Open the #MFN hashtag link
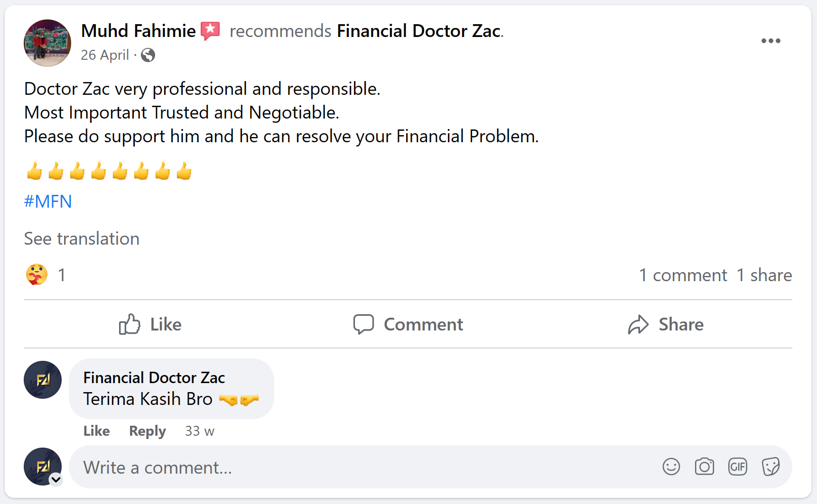The image size is (817, 504). click(48, 202)
